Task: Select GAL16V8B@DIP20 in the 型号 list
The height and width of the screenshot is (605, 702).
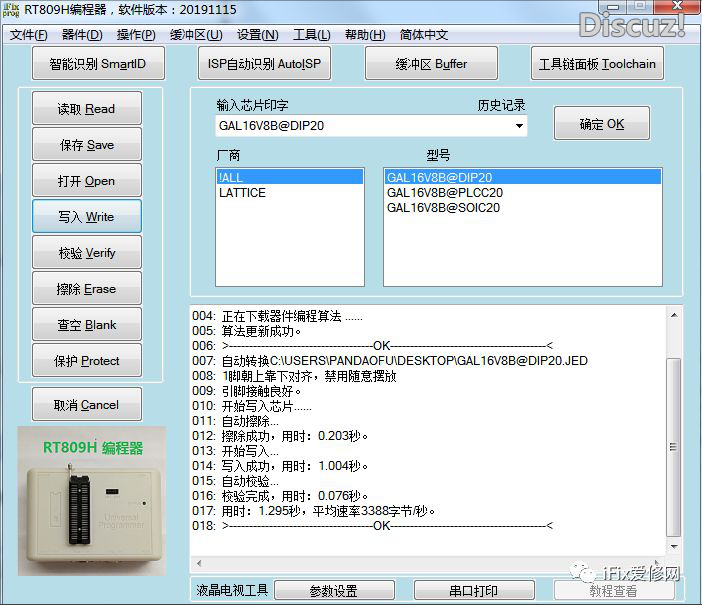Action: tap(522, 177)
